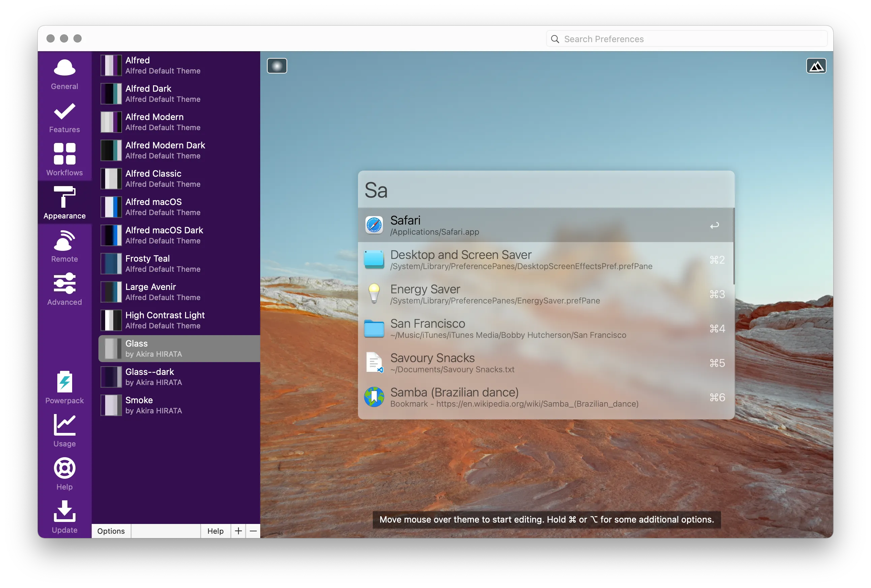Show Usage statistics section
The height and width of the screenshot is (588, 871).
[64, 431]
